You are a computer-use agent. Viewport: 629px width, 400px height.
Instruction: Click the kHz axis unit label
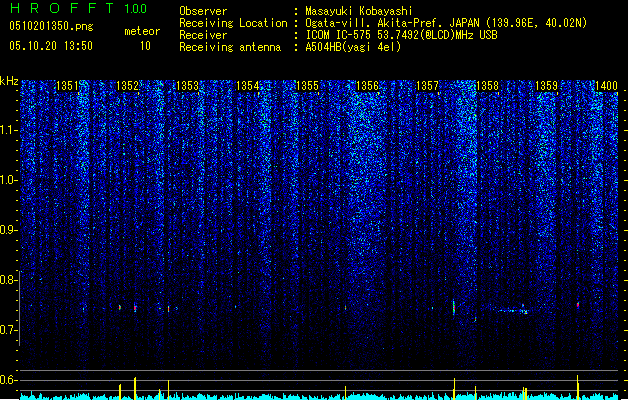(9, 81)
